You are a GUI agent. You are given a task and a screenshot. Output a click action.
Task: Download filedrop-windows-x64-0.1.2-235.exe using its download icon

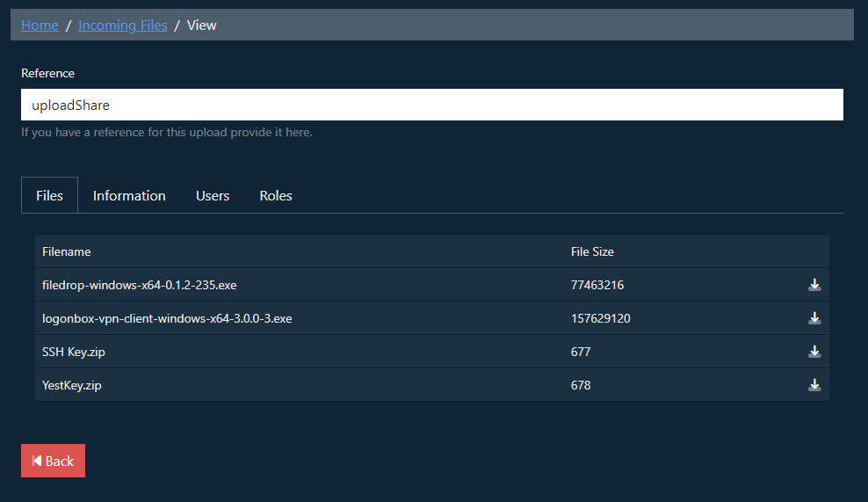pos(814,285)
